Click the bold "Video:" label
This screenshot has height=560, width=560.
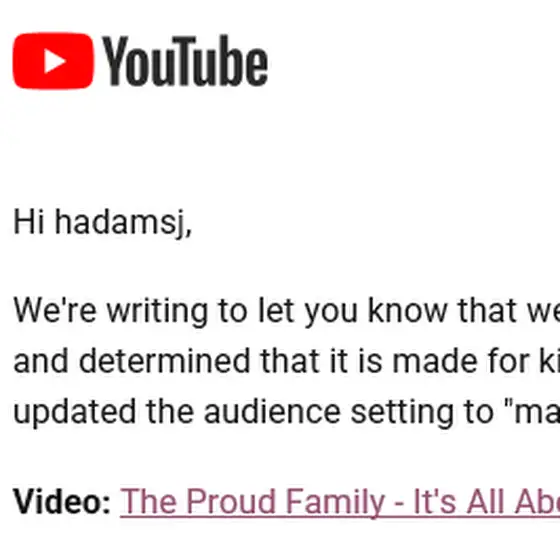pyautogui.click(x=62, y=501)
